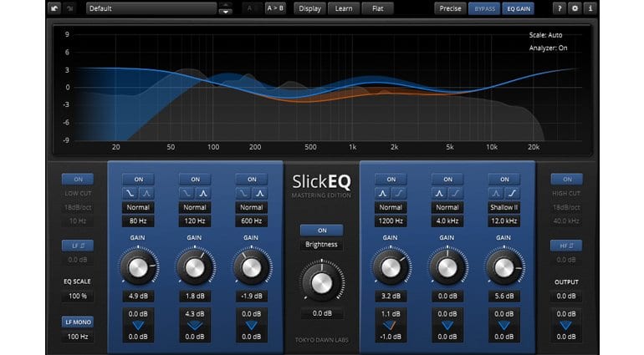Open the info icon
This screenshot has width=644, height=355.
[590, 8]
